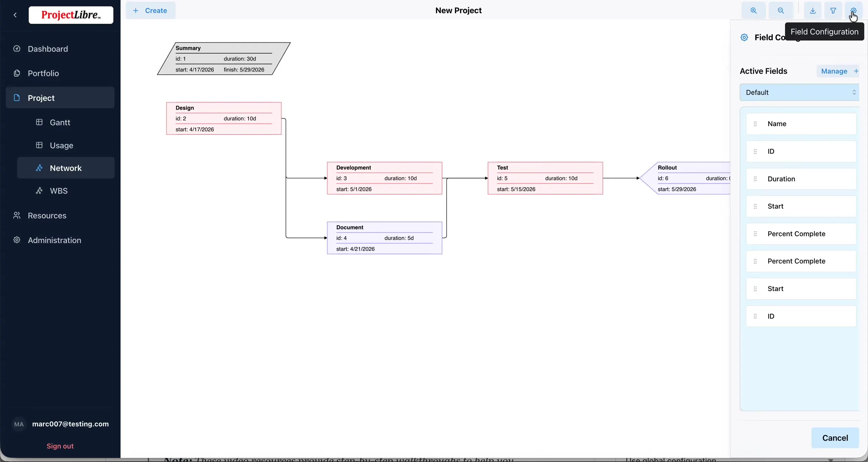Screen dimensions: 868x462
Task: Toggle the Field Configuration gear icon
Action: click(x=853, y=11)
